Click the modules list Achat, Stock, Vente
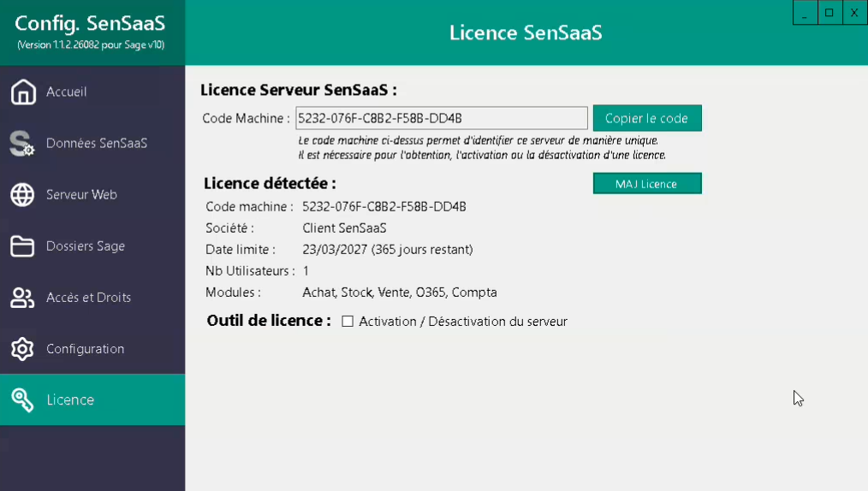The image size is (868, 491). [x=400, y=293]
